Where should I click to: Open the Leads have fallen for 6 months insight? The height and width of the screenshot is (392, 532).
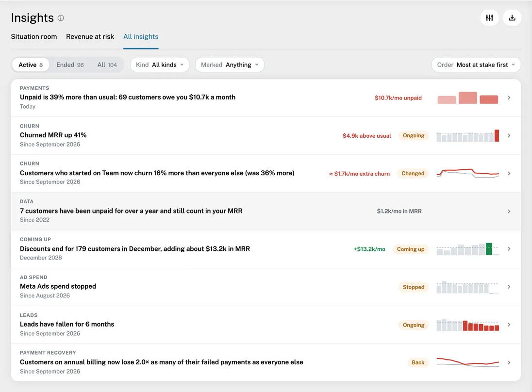pyautogui.click(x=266, y=325)
